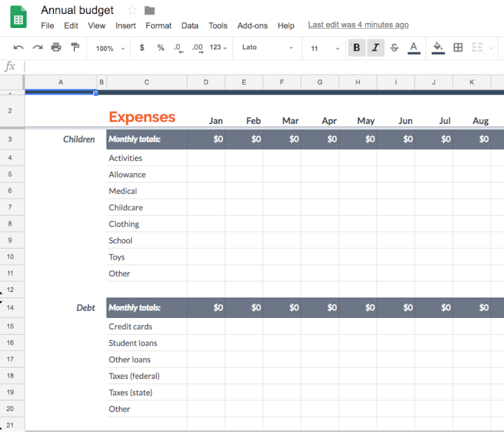Select the paint format roller
Viewport: 504px width, 432px height.
[75, 48]
